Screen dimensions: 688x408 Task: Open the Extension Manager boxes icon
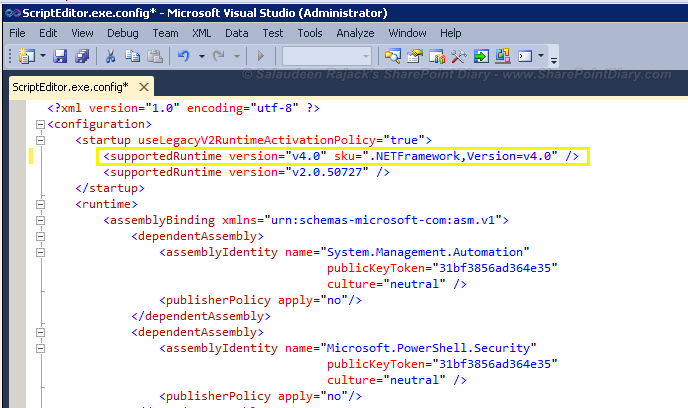(x=503, y=56)
